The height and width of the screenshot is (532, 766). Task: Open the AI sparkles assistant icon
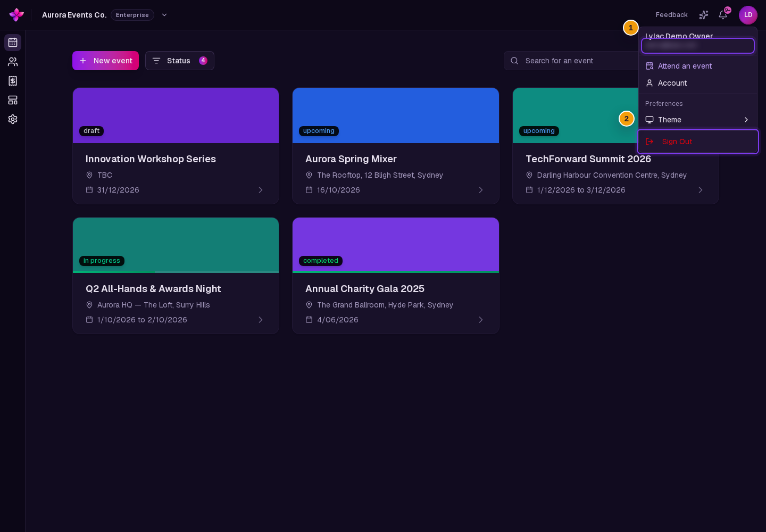tap(704, 15)
